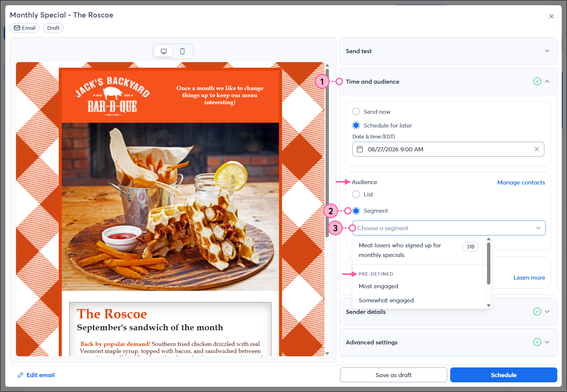The width and height of the screenshot is (567, 392).
Task: Switch to mobile preview icon
Action: coord(182,51)
